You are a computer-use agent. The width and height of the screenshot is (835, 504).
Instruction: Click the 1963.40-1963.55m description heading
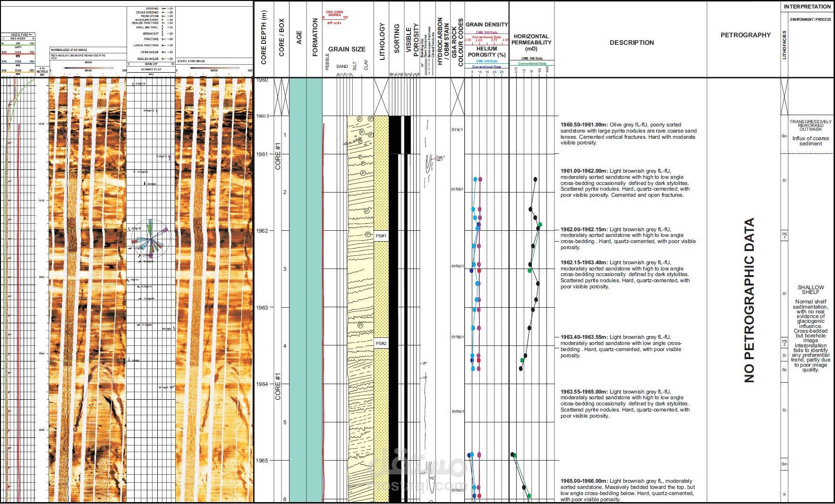[x=584, y=337]
